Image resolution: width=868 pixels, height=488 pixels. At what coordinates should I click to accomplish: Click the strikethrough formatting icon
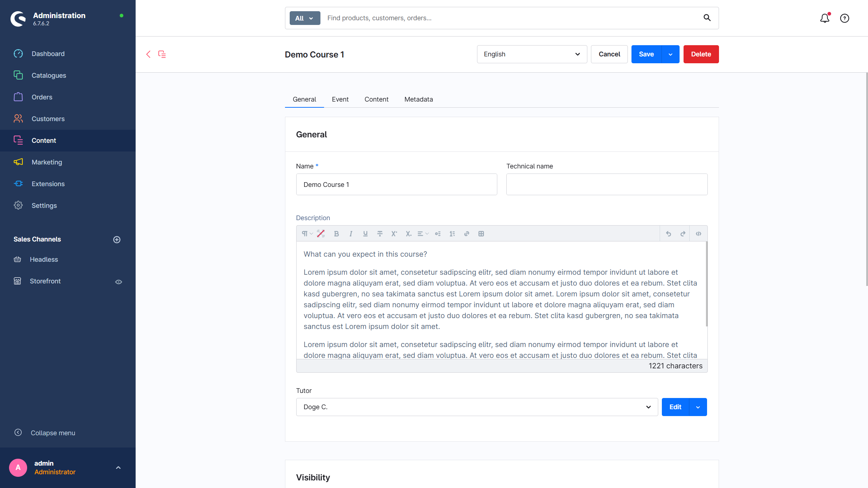coord(380,234)
